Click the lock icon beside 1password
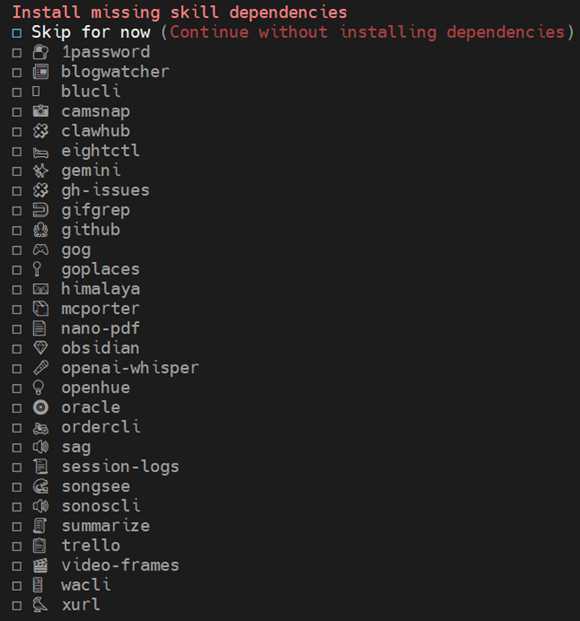This screenshot has height=621, width=580. tap(40, 52)
